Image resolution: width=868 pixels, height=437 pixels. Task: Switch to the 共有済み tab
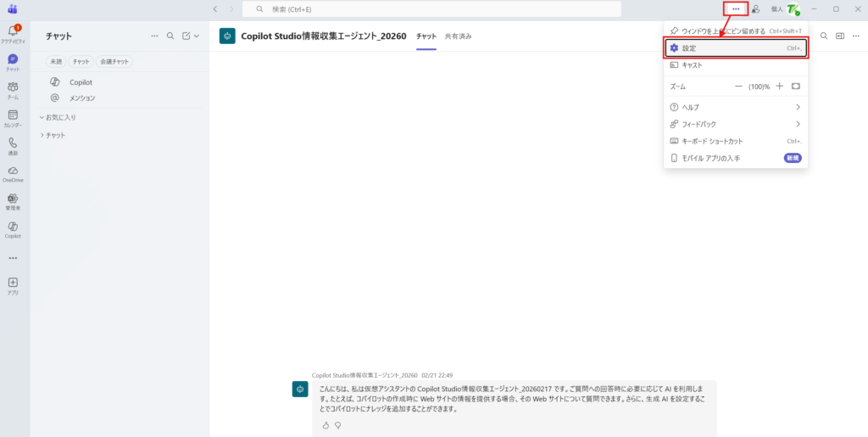click(458, 36)
